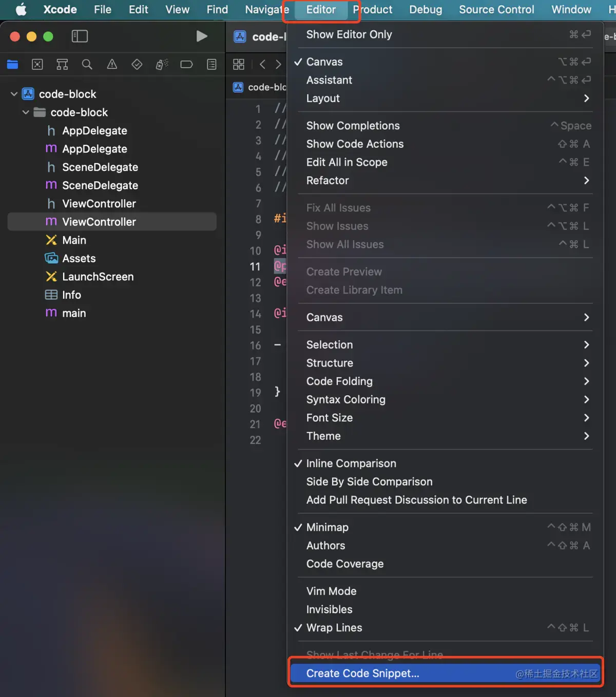Open the Window menu
616x697 pixels.
point(571,9)
